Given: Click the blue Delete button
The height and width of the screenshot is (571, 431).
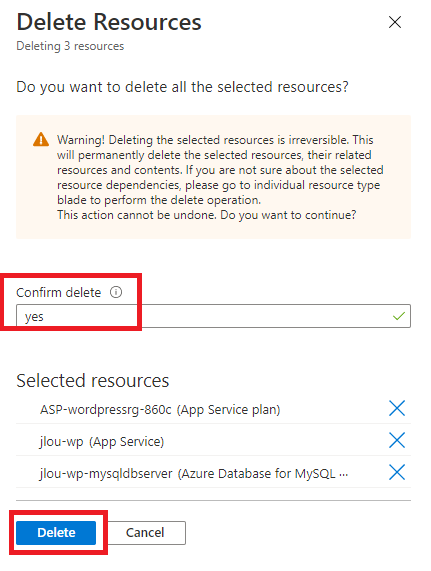Looking at the screenshot, I should coord(56,533).
